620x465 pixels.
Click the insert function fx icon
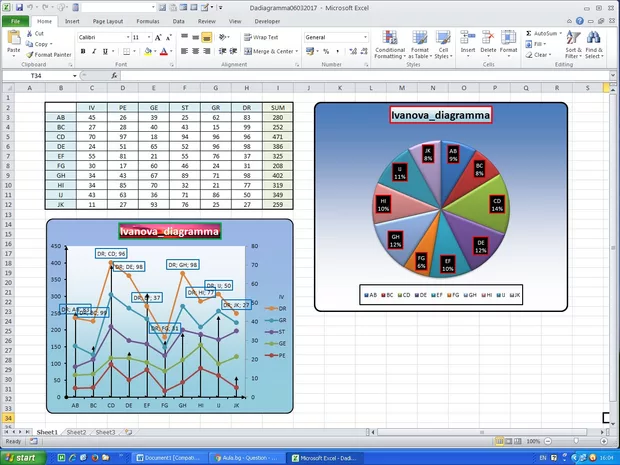(x=114, y=76)
